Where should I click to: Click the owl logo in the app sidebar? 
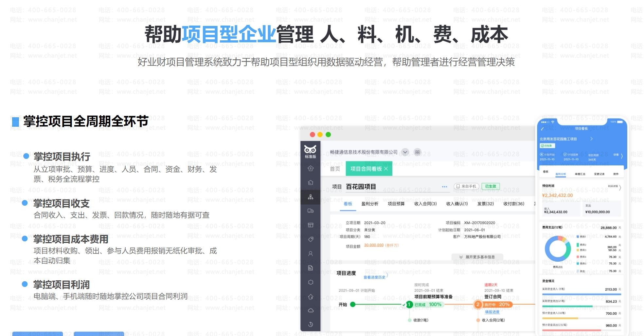coord(310,150)
